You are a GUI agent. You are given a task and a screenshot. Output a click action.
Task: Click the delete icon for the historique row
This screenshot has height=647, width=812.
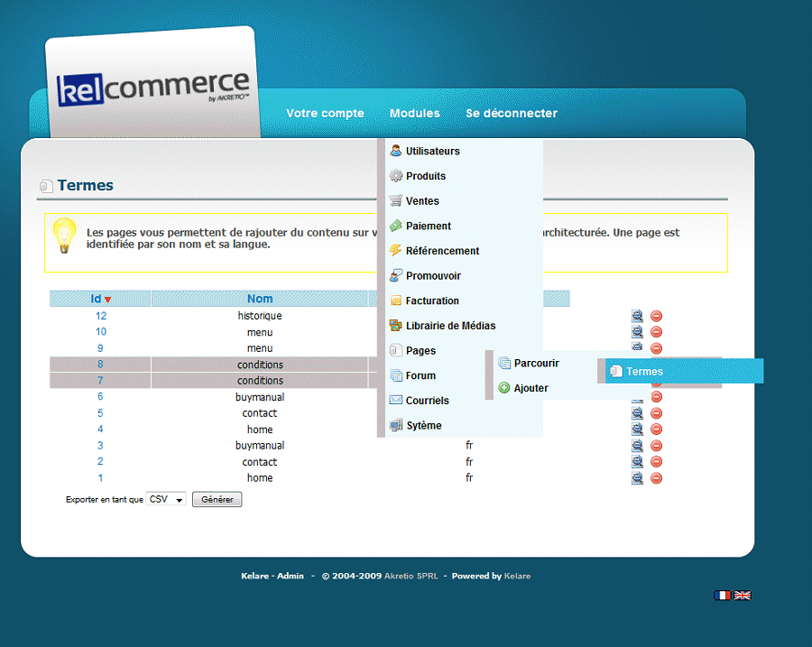pyautogui.click(x=656, y=316)
